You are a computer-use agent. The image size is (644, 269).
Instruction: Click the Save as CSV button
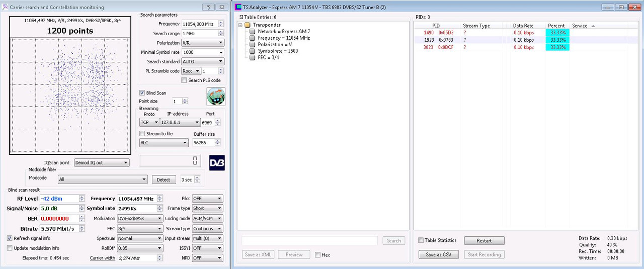click(439, 254)
